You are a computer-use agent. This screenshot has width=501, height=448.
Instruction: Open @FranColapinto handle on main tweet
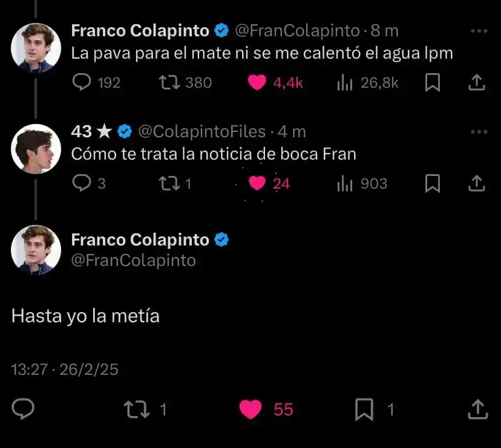click(133, 260)
